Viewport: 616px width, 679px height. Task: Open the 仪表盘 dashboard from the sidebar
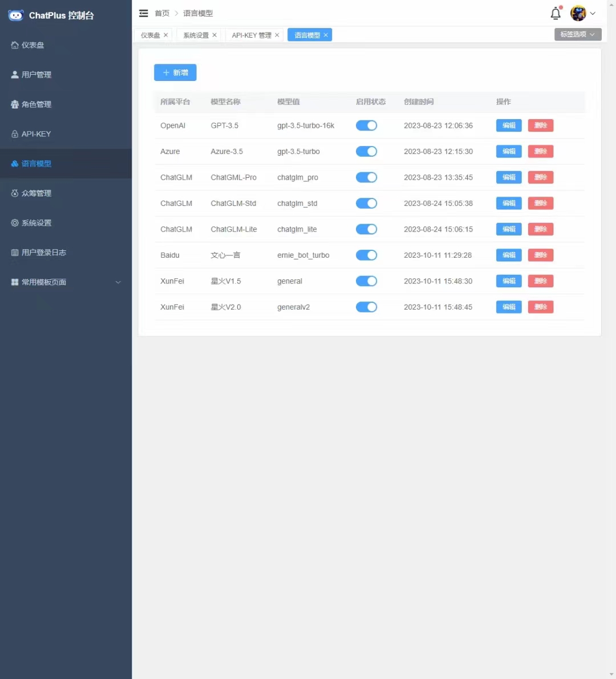pos(33,45)
